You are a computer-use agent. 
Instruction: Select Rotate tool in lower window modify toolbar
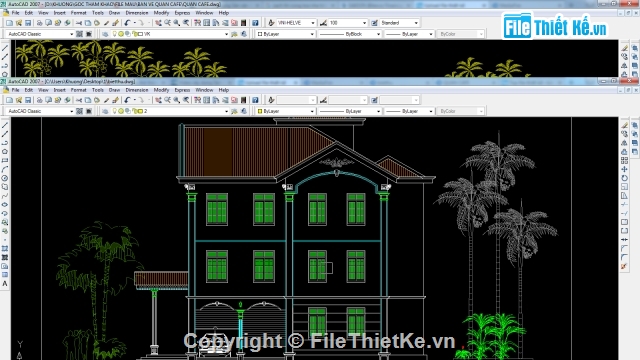(624, 178)
